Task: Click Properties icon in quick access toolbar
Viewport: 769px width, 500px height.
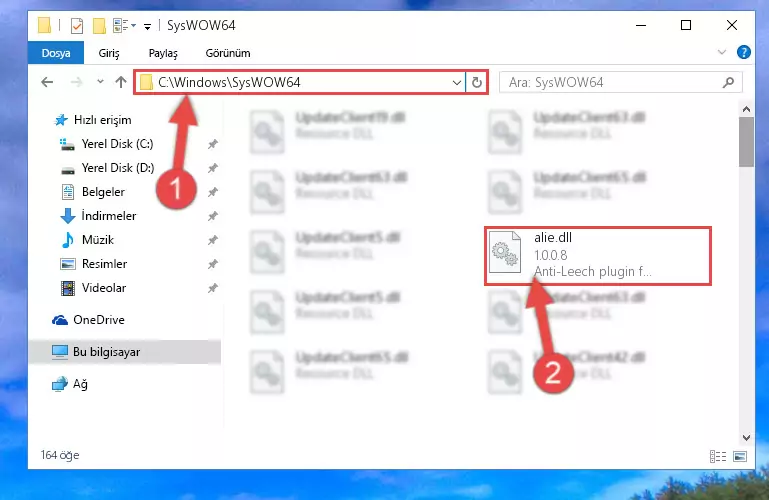Action: (x=77, y=25)
